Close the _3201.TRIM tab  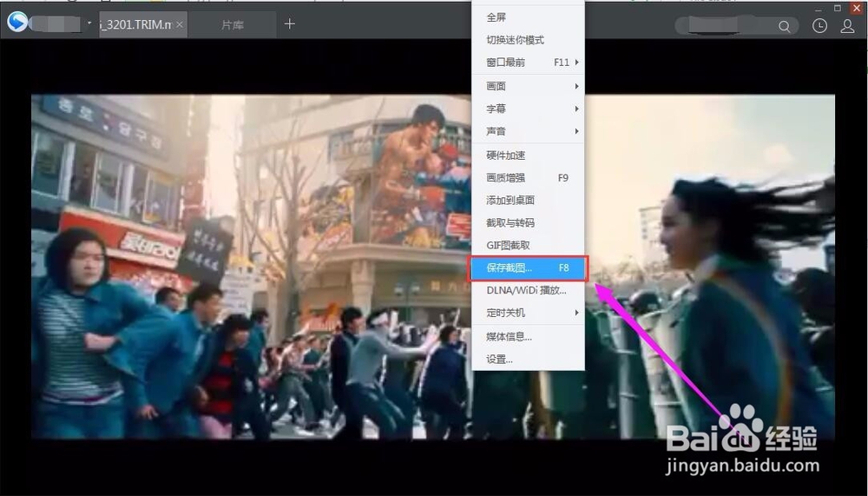pyautogui.click(x=180, y=24)
